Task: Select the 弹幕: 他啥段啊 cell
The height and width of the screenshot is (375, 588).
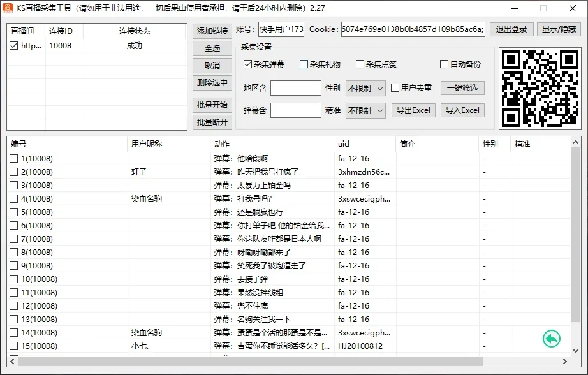Action: click(272, 159)
